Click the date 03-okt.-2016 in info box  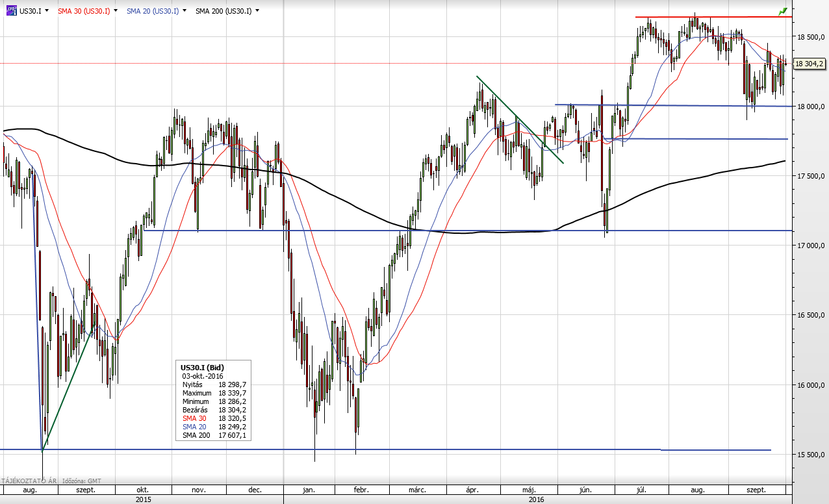coord(203,376)
